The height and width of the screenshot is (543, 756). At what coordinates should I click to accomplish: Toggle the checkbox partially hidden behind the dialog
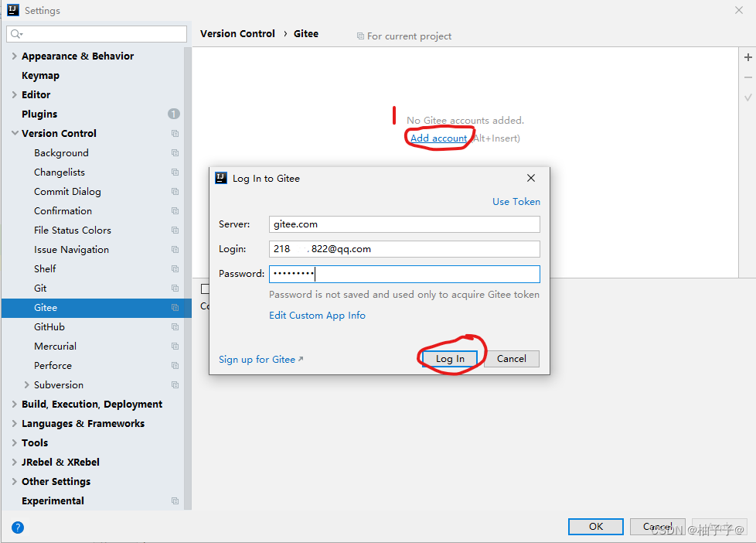point(205,289)
